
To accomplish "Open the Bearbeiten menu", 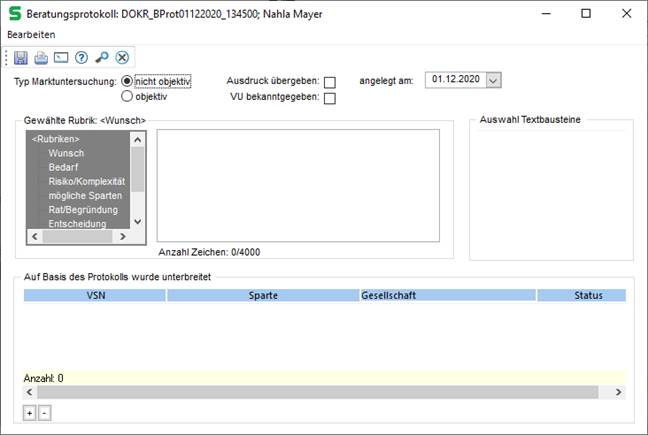I will [x=31, y=34].
